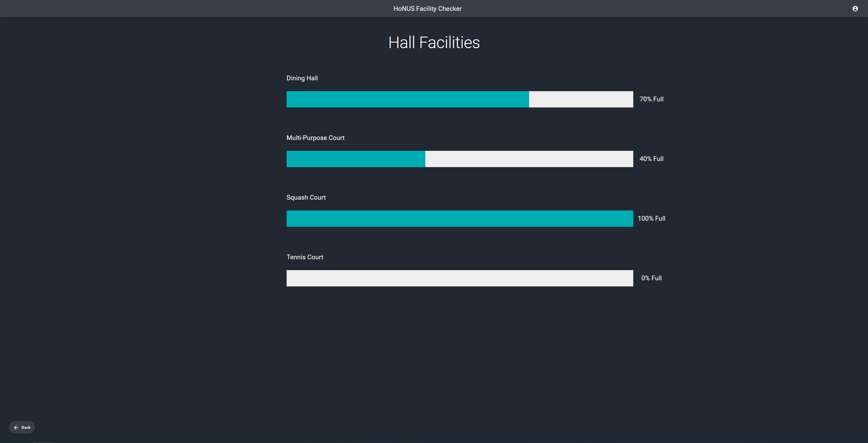Open the user account icon
The height and width of the screenshot is (443, 868).
(855, 9)
